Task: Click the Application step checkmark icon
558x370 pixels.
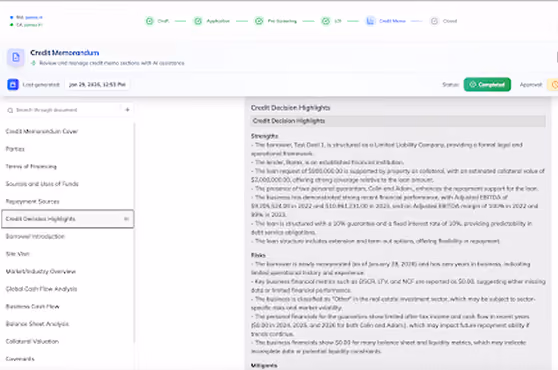Action: pyautogui.click(x=198, y=21)
